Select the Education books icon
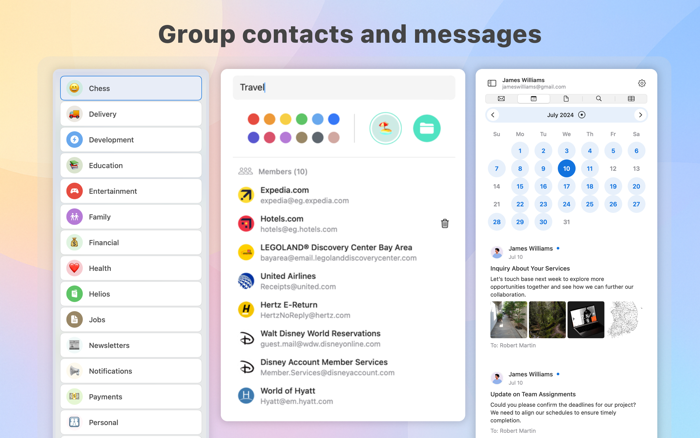Viewport: 700px width, 438px height. click(75, 166)
